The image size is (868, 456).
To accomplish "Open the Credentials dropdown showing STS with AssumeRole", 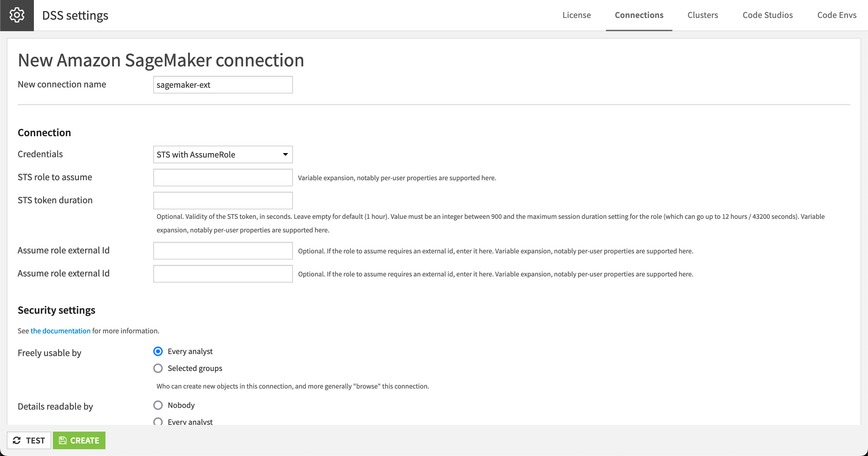I will pos(222,154).
